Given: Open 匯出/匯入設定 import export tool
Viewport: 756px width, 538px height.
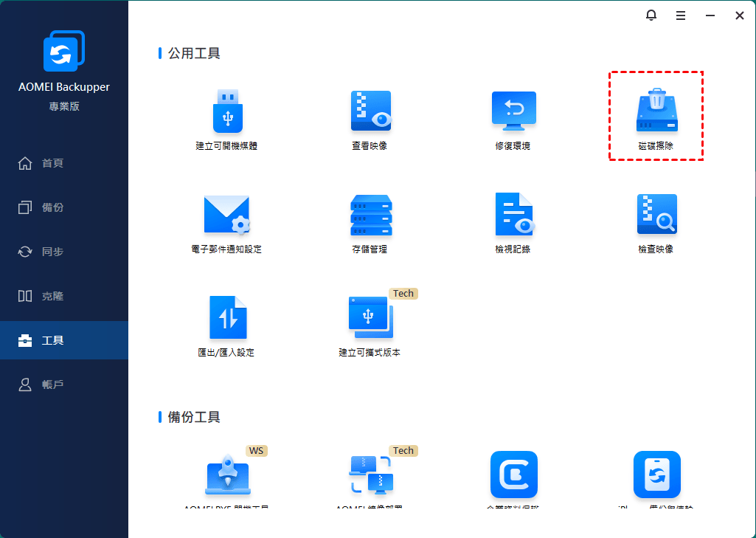Looking at the screenshot, I should click(226, 327).
